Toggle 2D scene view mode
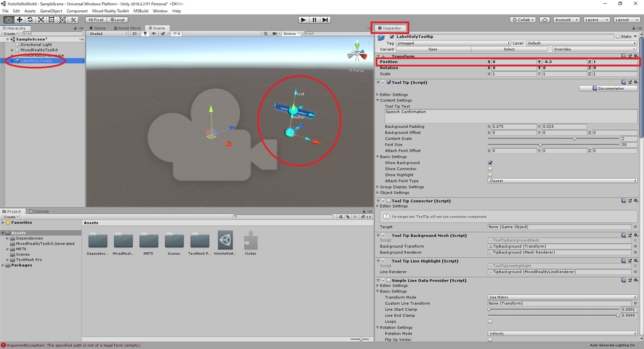644x349 pixels. (135, 33)
